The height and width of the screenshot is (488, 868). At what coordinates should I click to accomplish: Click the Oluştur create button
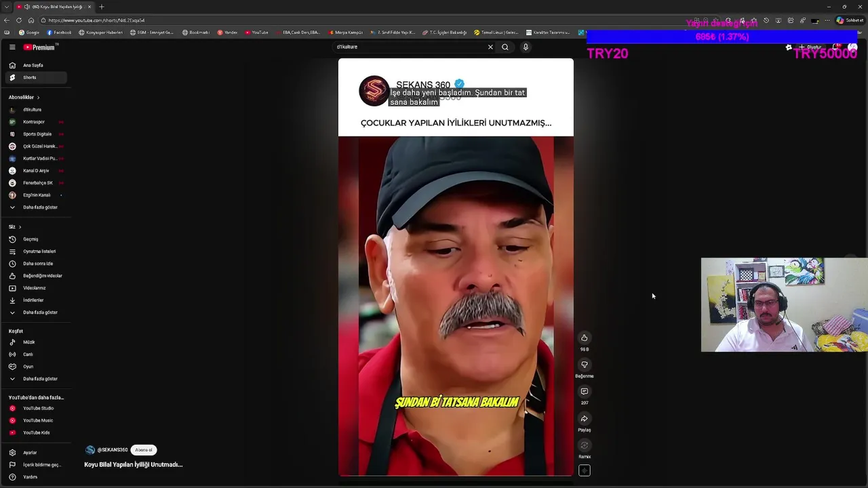(x=810, y=47)
